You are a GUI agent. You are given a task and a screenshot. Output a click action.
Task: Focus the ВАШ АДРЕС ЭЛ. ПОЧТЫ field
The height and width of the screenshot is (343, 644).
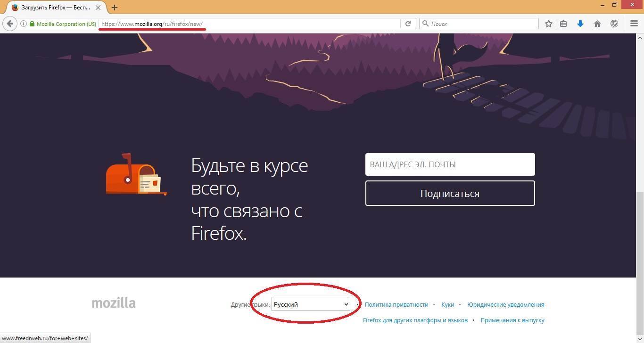tap(450, 164)
